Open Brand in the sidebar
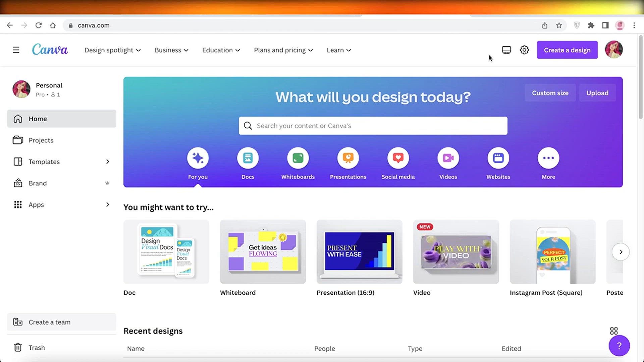 click(x=62, y=183)
